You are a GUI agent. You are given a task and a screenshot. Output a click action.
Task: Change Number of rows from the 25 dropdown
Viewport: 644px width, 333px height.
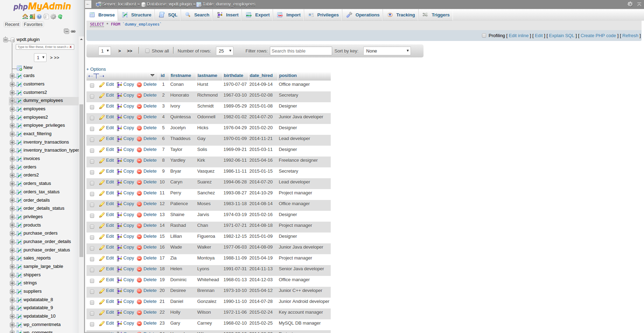tap(224, 50)
